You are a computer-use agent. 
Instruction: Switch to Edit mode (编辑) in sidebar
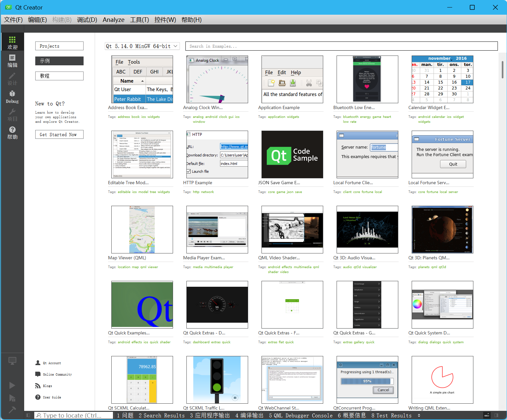[x=12, y=60]
